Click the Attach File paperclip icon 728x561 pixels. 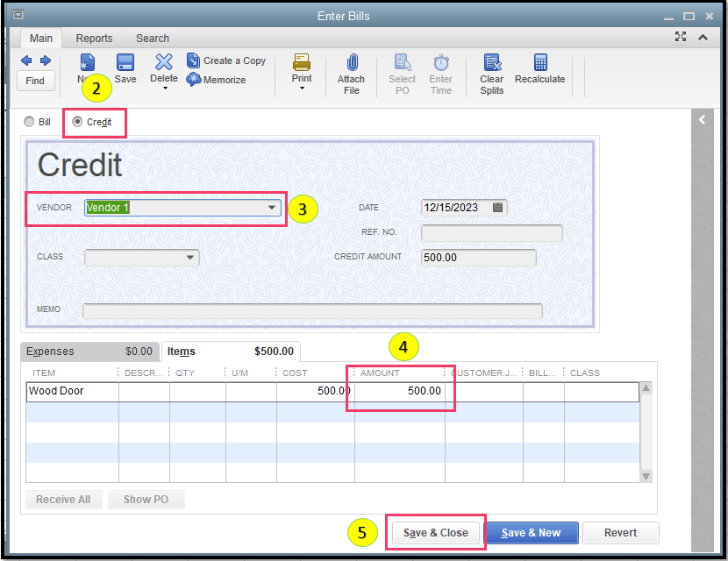coord(352,62)
